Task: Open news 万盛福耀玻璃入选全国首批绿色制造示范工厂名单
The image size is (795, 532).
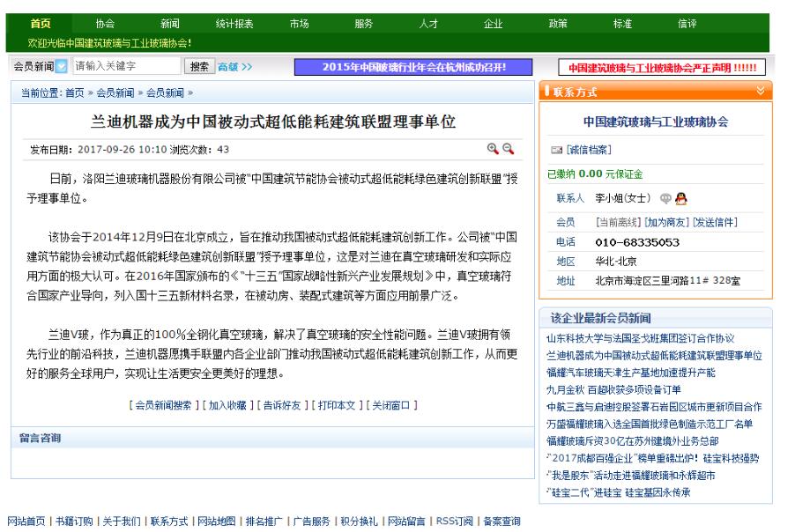Action: tap(650, 424)
